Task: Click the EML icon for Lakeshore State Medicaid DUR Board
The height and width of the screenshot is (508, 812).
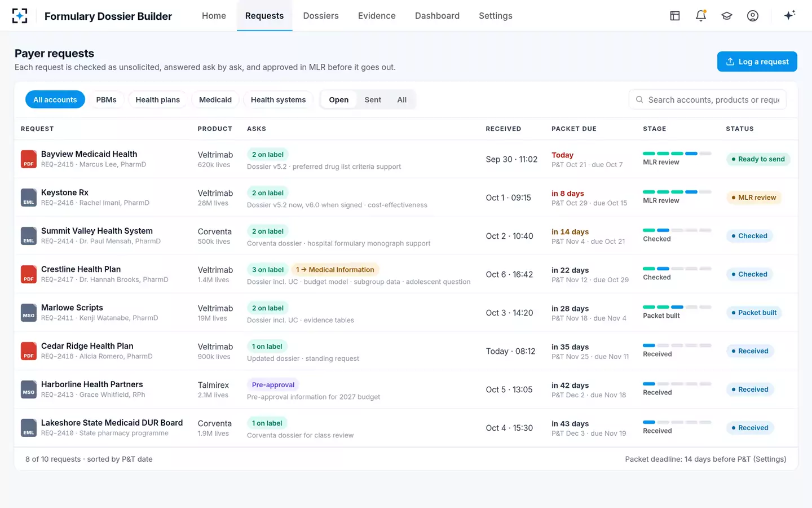Action: 29,428
